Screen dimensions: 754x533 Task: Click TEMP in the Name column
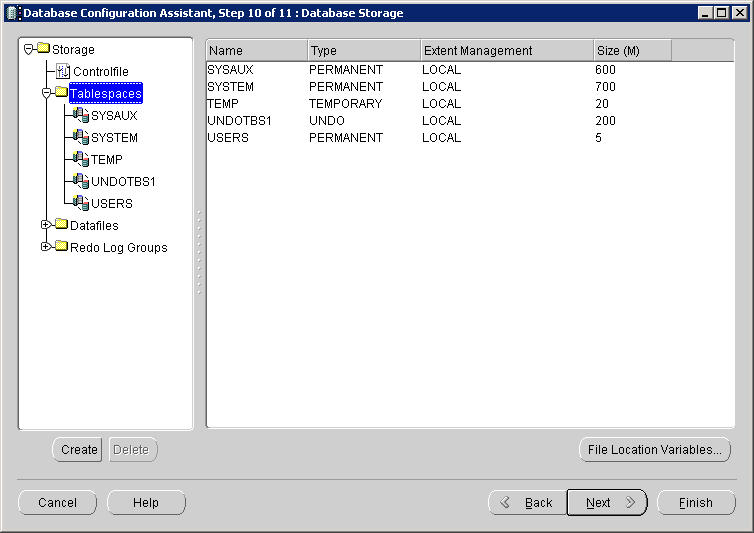pos(223,103)
